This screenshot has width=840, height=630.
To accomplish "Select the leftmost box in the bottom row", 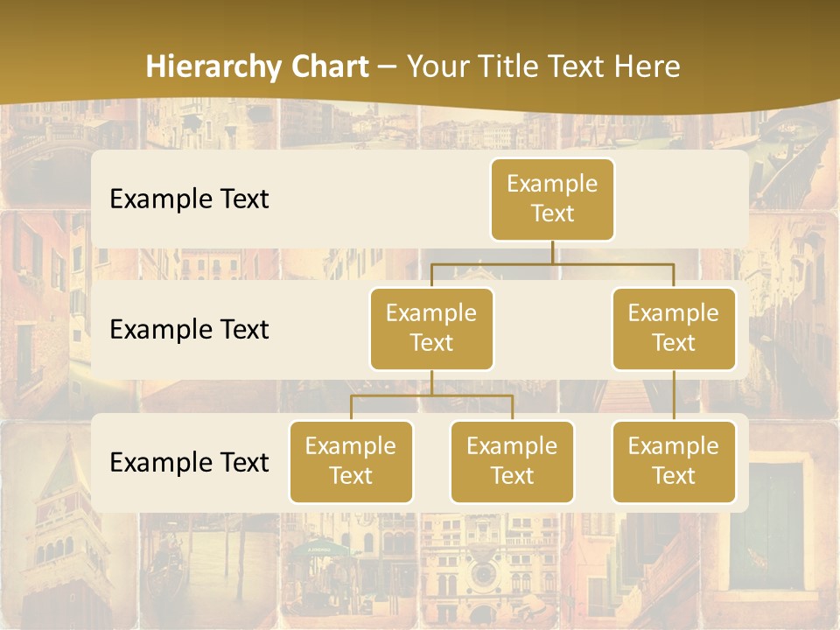I will 351,461.
